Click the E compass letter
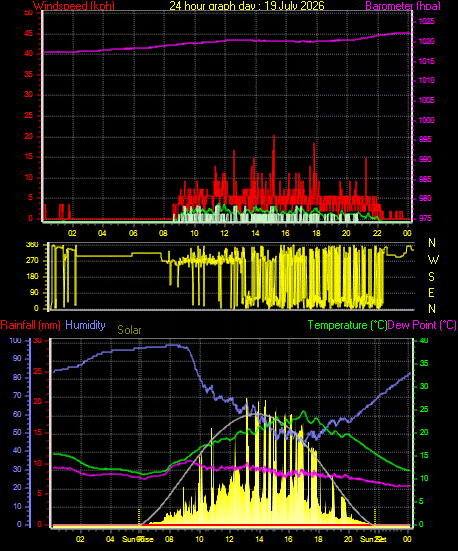Viewport: 458px width, 551px height. coord(431,293)
